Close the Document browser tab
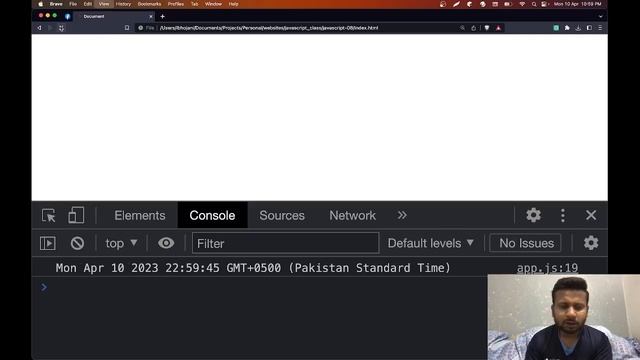This screenshot has height=360, width=640. [x=151, y=17]
